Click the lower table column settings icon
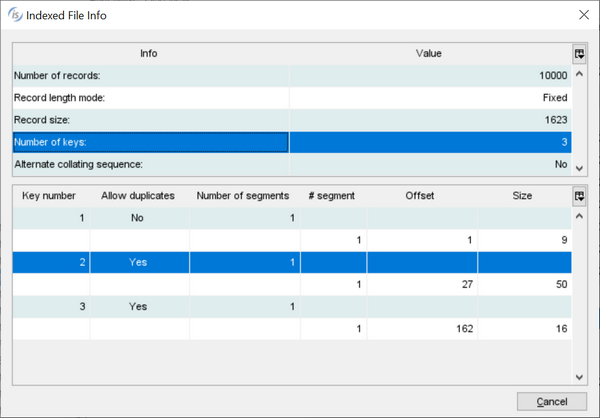 click(x=579, y=197)
